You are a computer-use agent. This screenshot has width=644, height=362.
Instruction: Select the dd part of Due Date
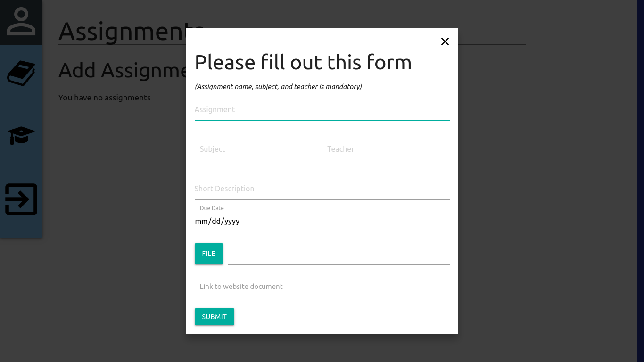216,221
